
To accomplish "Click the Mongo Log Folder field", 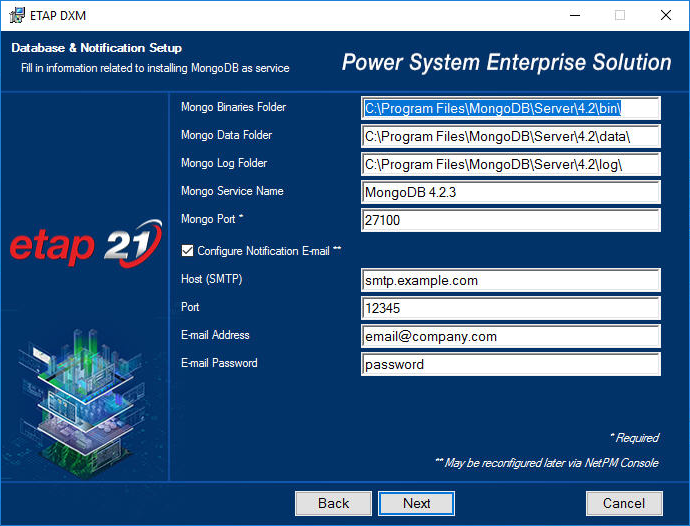I will (x=510, y=164).
